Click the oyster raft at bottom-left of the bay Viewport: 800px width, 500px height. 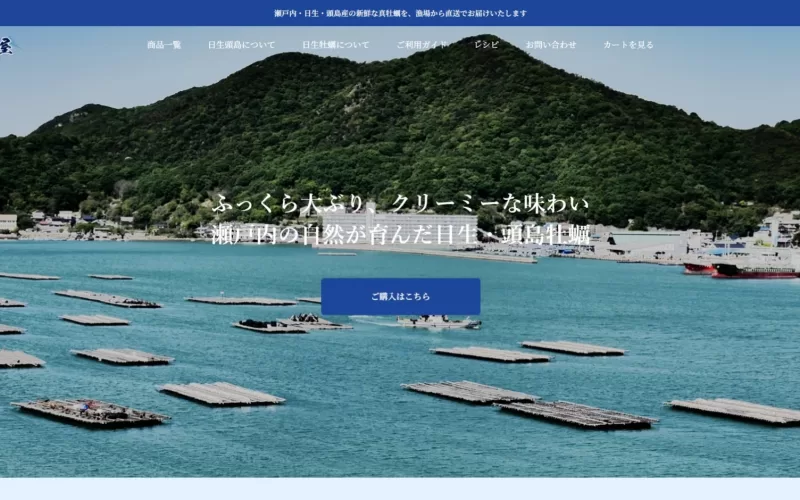click(x=90, y=411)
